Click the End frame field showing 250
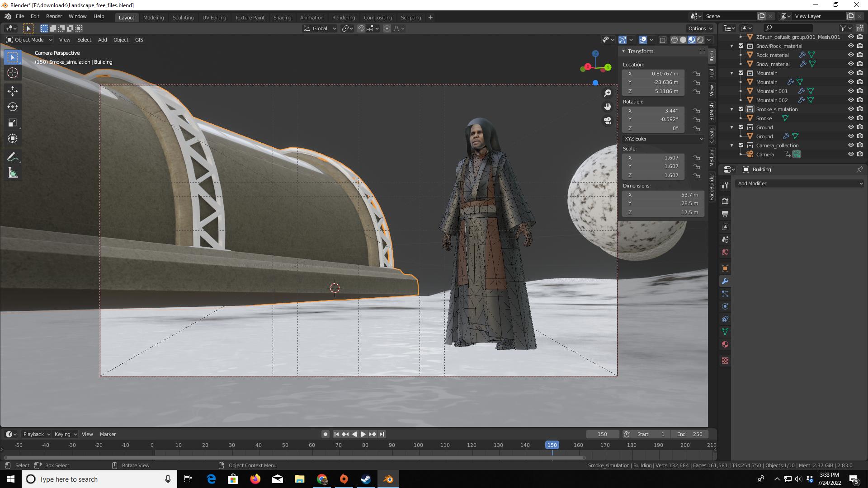This screenshot has height=488, width=868. click(689, 434)
